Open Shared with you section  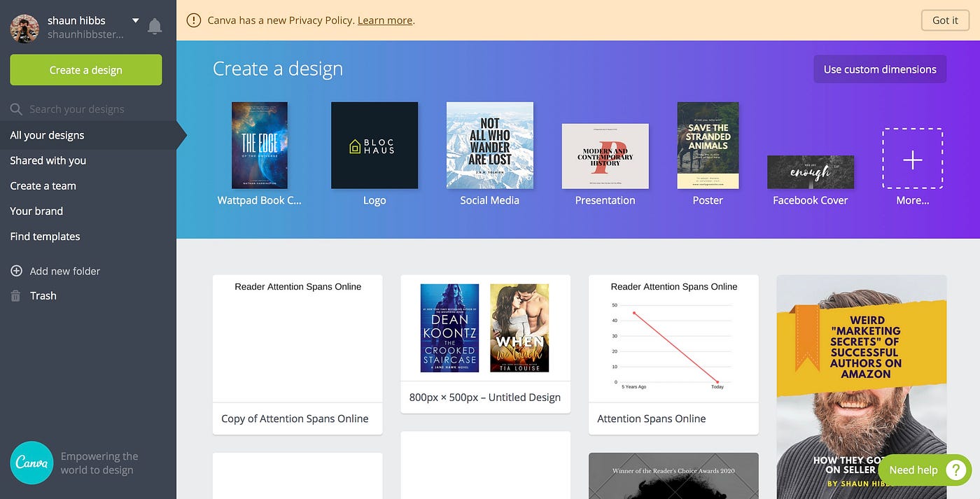(x=48, y=160)
